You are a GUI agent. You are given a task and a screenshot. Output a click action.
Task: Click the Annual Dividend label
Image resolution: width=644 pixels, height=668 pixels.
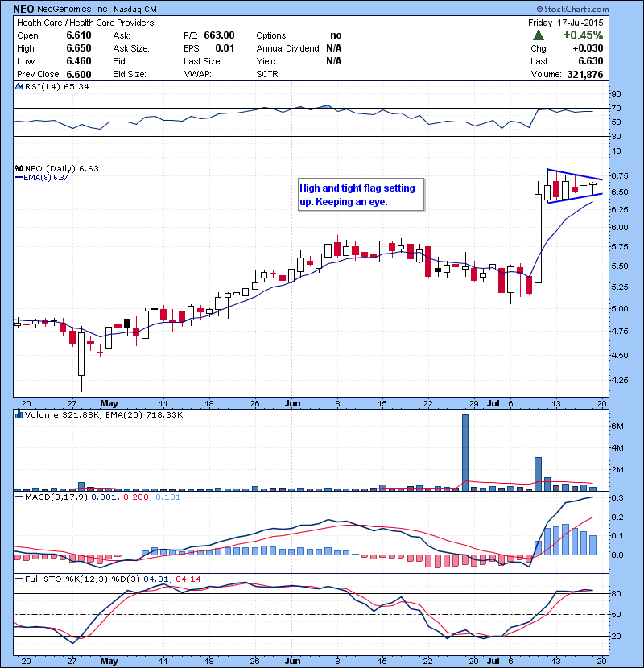(x=288, y=48)
